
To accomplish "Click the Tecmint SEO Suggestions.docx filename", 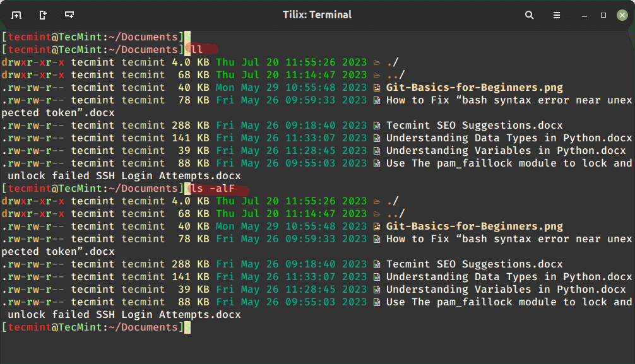I will point(475,125).
